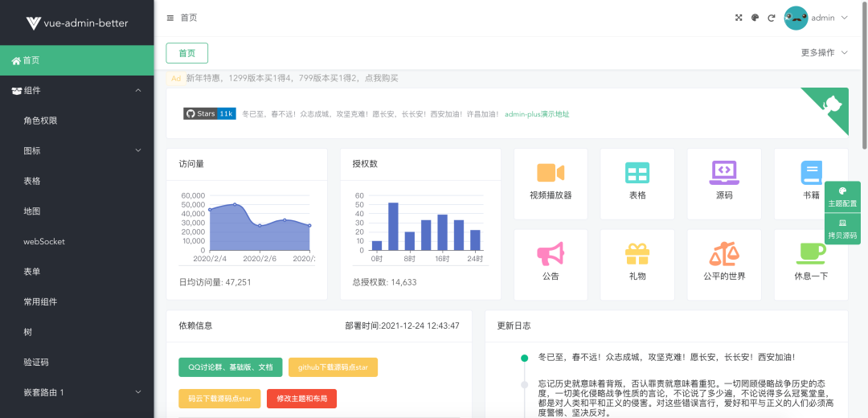Select the 首页 page tab

click(x=187, y=53)
